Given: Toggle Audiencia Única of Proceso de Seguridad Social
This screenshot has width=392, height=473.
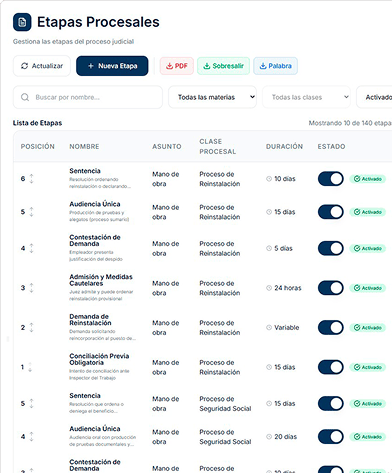Looking at the screenshot, I should click(331, 437).
